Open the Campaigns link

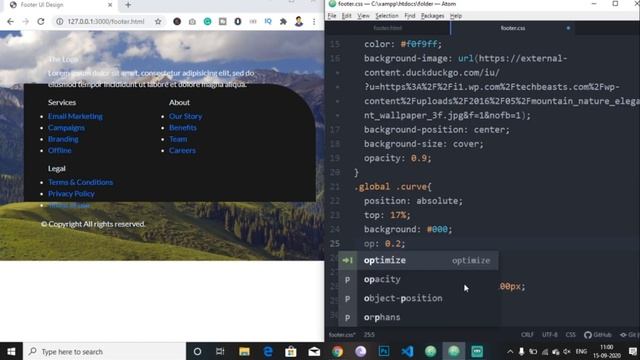pyautogui.click(x=67, y=128)
